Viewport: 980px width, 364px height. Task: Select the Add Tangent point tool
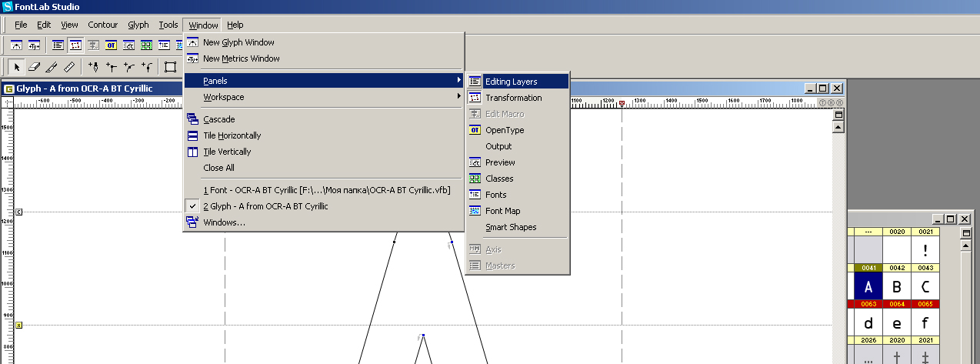click(x=147, y=67)
